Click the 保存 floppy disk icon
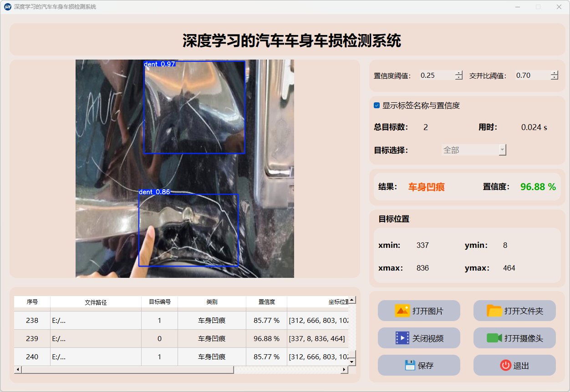This screenshot has width=570, height=392. click(410, 365)
